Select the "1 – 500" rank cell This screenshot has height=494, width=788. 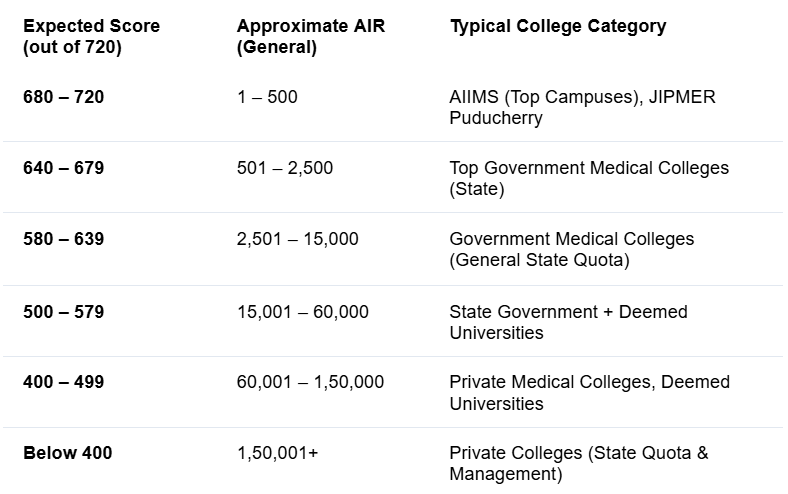267,97
